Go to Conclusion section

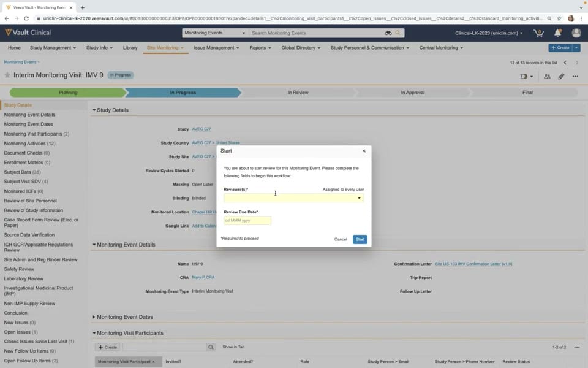[16, 313]
